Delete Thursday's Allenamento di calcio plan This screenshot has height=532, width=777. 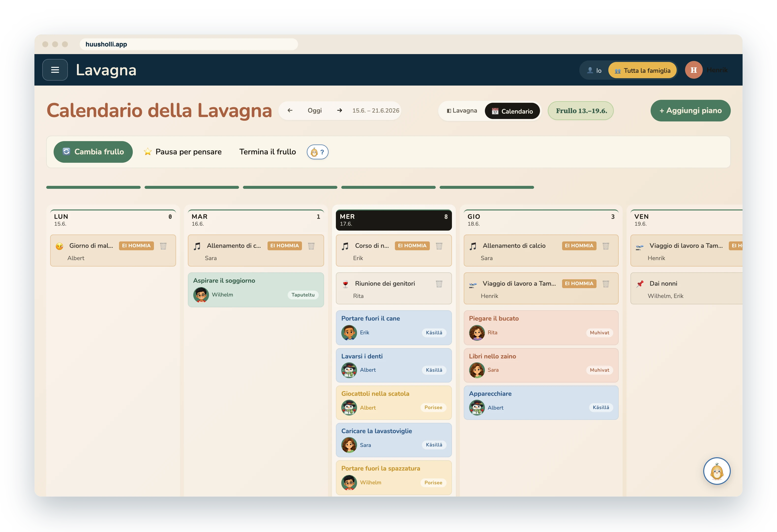(x=605, y=246)
